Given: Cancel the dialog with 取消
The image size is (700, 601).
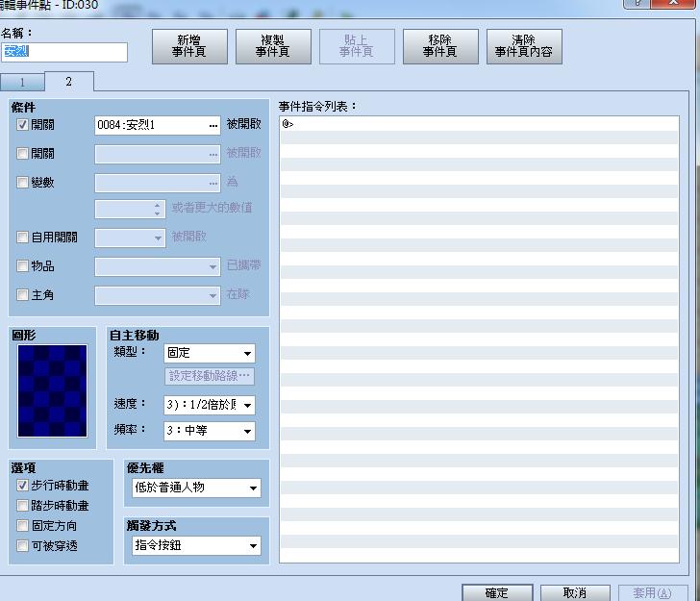Looking at the screenshot, I should tap(575, 593).
